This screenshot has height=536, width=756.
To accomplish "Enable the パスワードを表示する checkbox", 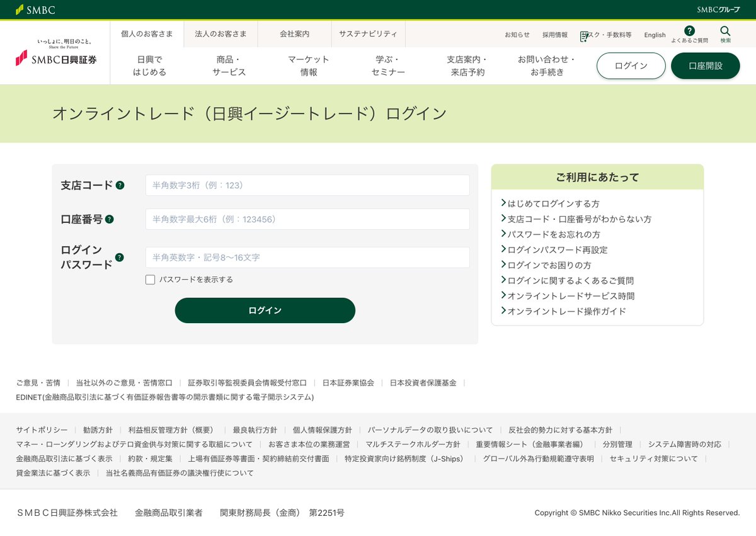I will tap(150, 280).
